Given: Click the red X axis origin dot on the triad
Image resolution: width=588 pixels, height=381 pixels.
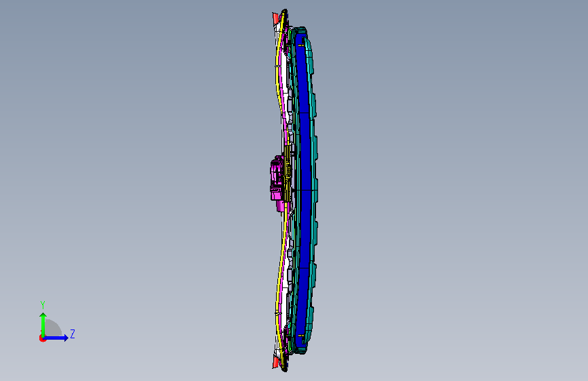Looking at the screenshot, I should tap(42, 338).
